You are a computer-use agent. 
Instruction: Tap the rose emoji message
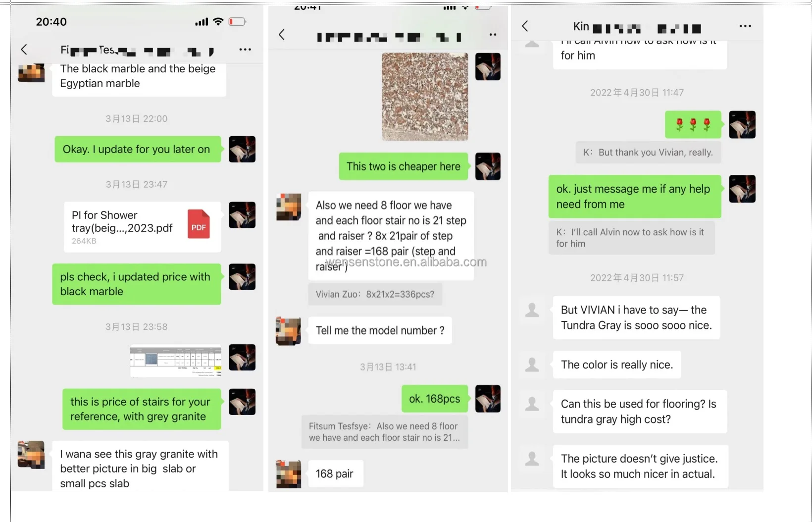(x=693, y=124)
